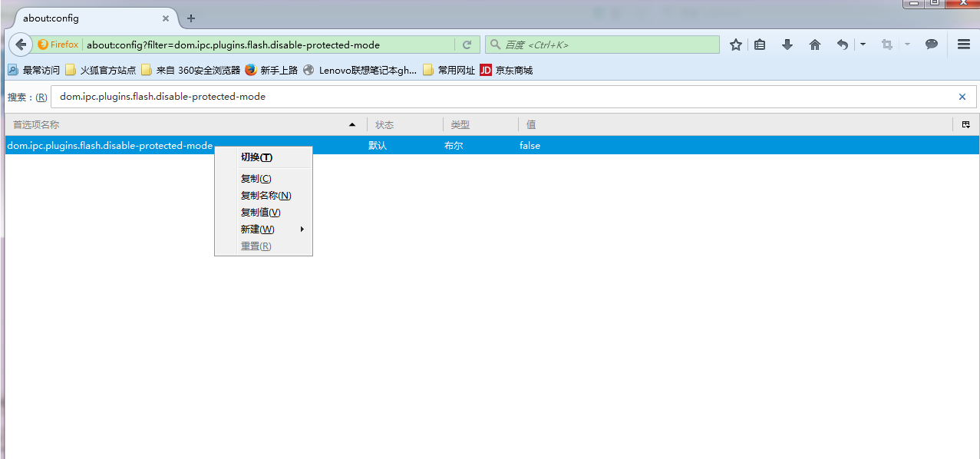The height and width of the screenshot is (459, 980).
Task: Select dom.ipc.plugins.flash.disable-protected-mode preference row
Action: pos(492,145)
